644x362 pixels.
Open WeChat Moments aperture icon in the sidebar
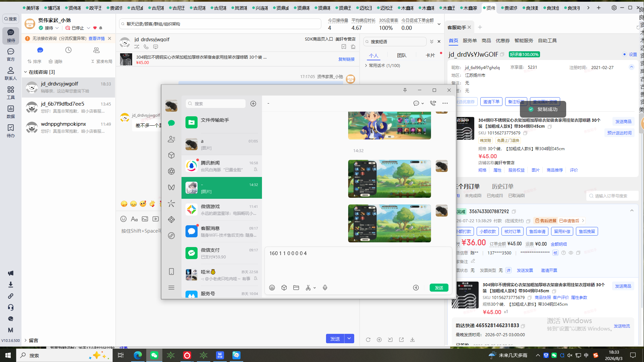(x=171, y=171)
